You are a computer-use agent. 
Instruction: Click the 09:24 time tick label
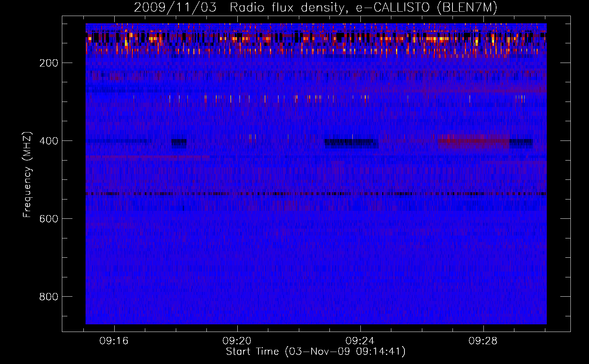[x=360, y=341]
